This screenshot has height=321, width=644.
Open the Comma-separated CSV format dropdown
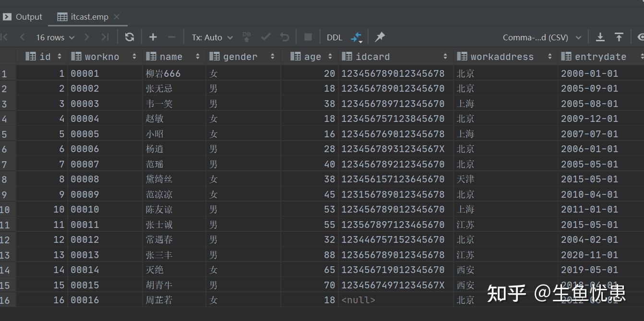tap(542, 37)
